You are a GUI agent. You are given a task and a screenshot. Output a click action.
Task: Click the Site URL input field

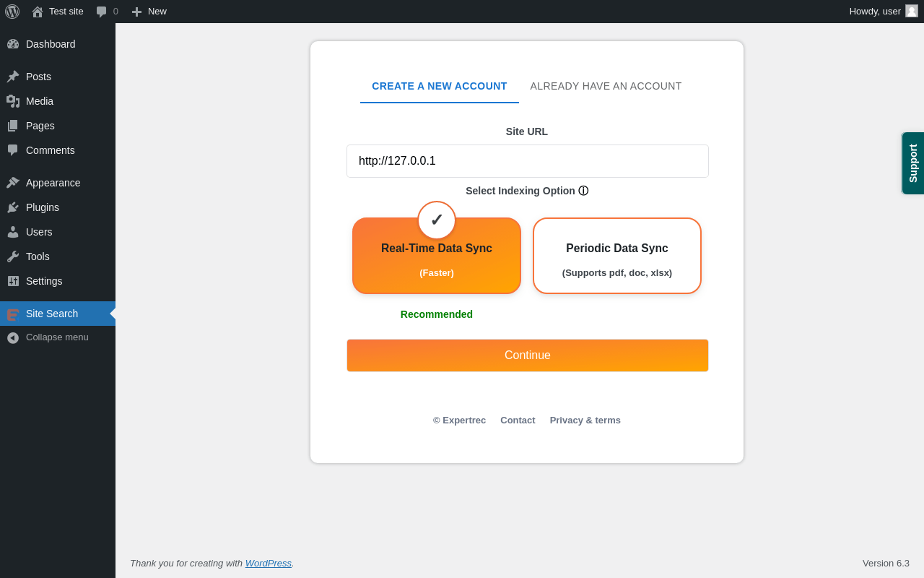(528, 161)
